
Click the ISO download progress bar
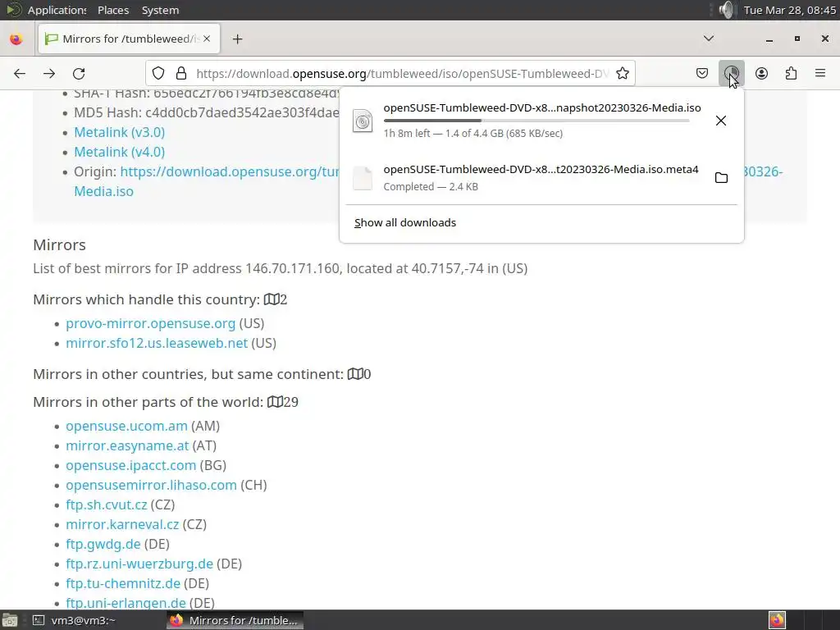536,121
